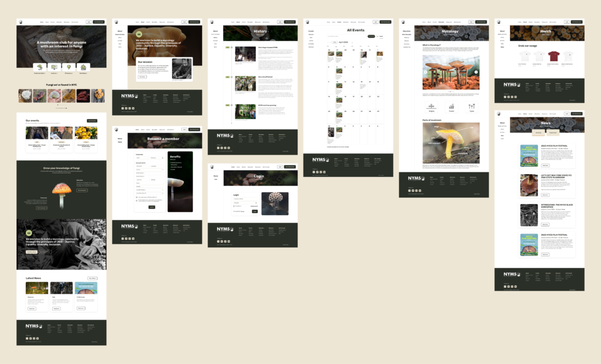
Task: Click the header Login button on the home page
Action: (x=89, y=22)
